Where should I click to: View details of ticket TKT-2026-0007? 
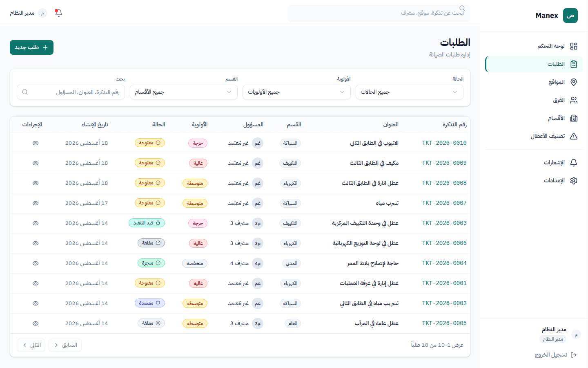[x=36, y=203]
